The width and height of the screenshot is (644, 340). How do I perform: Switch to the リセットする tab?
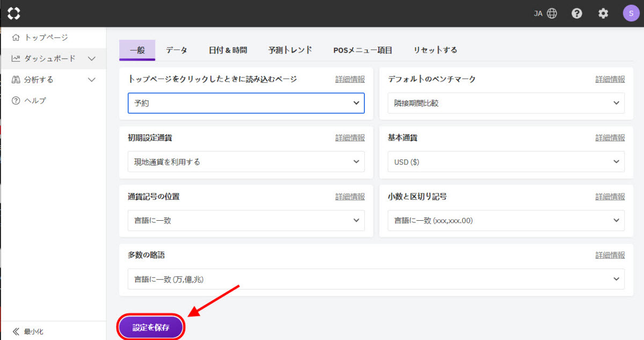coord(435,50)
